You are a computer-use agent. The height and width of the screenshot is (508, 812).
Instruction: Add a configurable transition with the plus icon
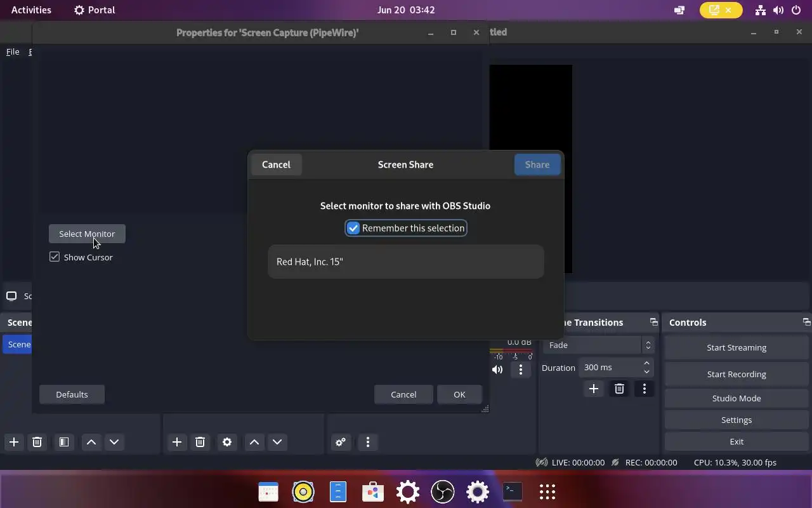pyautogui.click(x=594, y=389)
